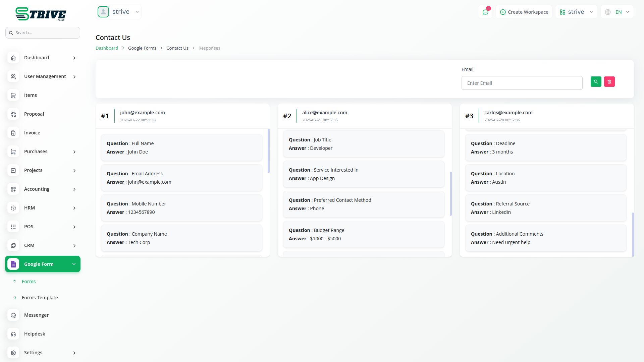This screenshot has height=362, width=644.
Task: Expand the HRM sidebar section
Action: pos(43,208)
